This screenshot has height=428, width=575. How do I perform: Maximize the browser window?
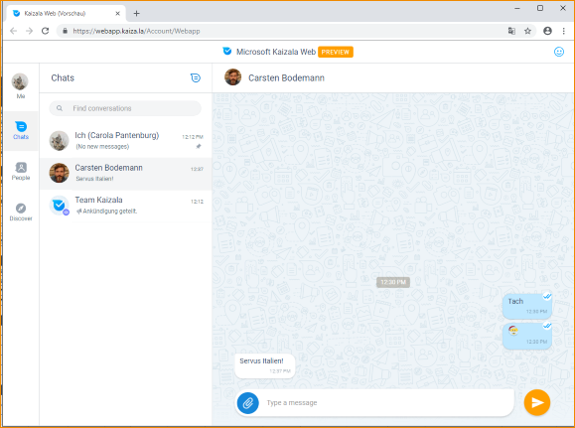coord(540,8)
